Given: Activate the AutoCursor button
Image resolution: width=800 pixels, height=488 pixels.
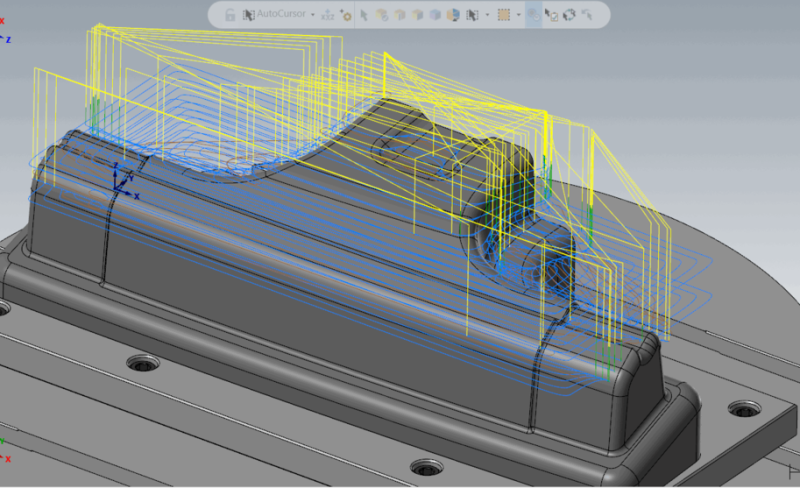Looking at the screenshot, I should 274,15.
